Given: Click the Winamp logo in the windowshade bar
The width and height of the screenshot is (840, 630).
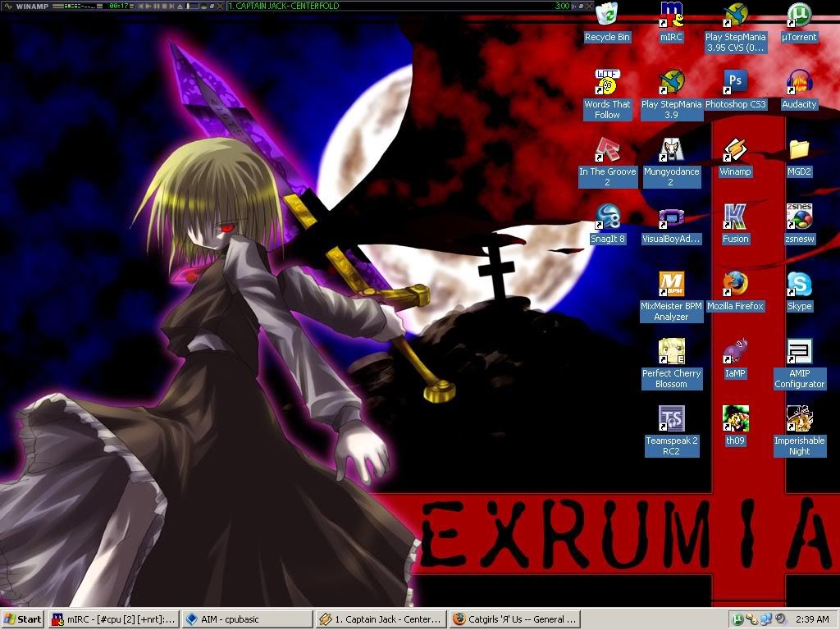Looking at the screenshot, I should 9,6.
